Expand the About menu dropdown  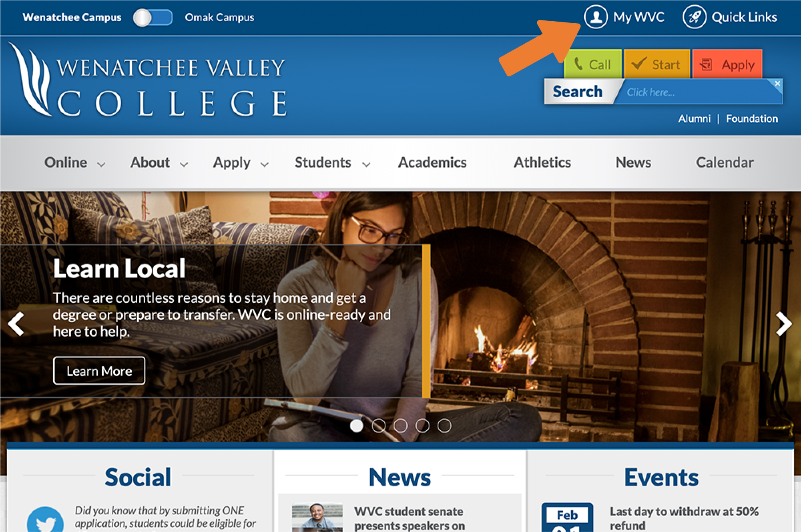(x=159, y=163)
